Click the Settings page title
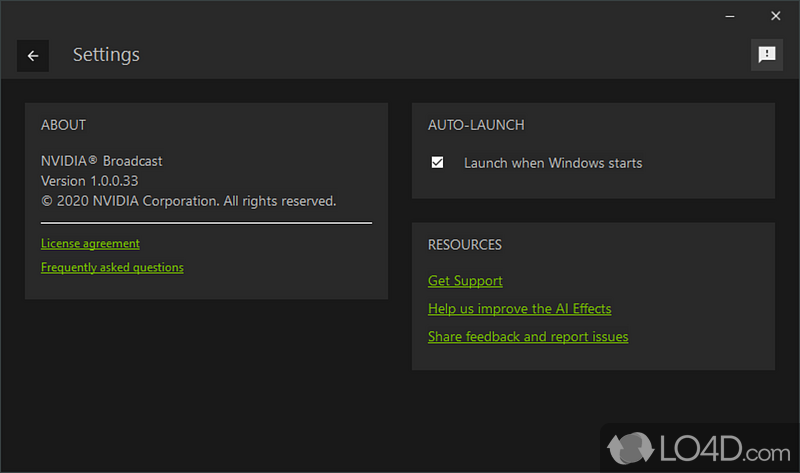 (106, 55)
